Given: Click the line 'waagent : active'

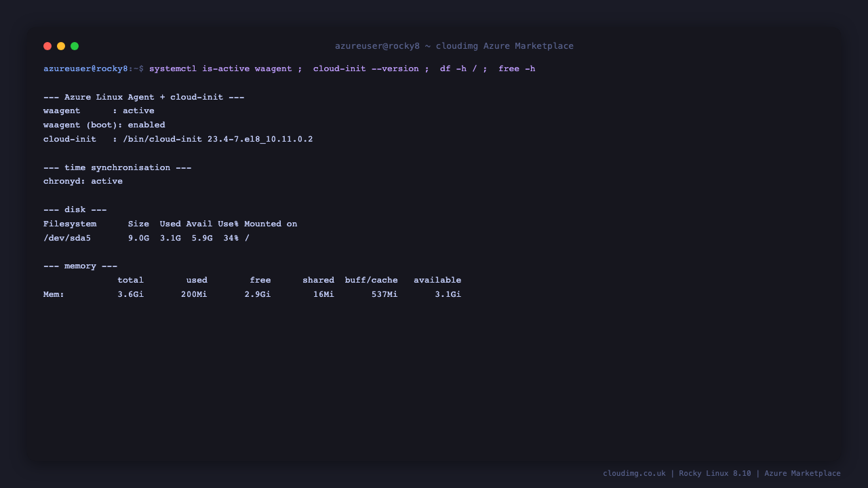Looking at the screenshot, I should pyautogui.click(x=99, y=111).
